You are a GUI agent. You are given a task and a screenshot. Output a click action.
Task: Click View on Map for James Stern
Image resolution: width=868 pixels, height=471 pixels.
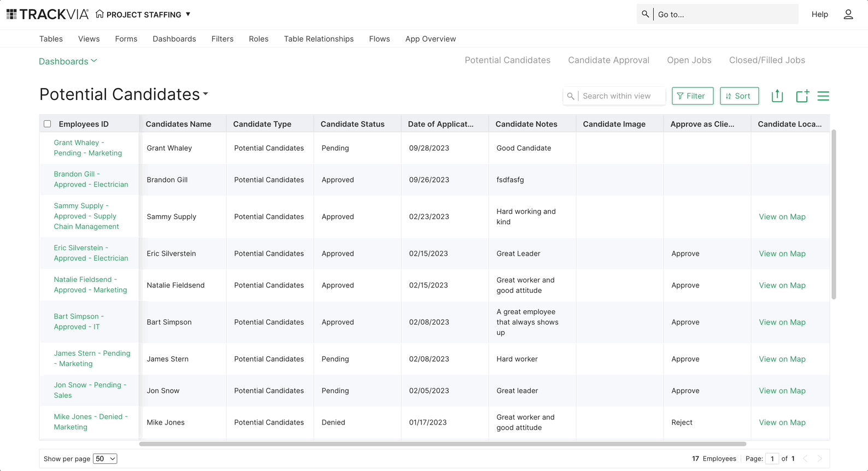(782, 359)
